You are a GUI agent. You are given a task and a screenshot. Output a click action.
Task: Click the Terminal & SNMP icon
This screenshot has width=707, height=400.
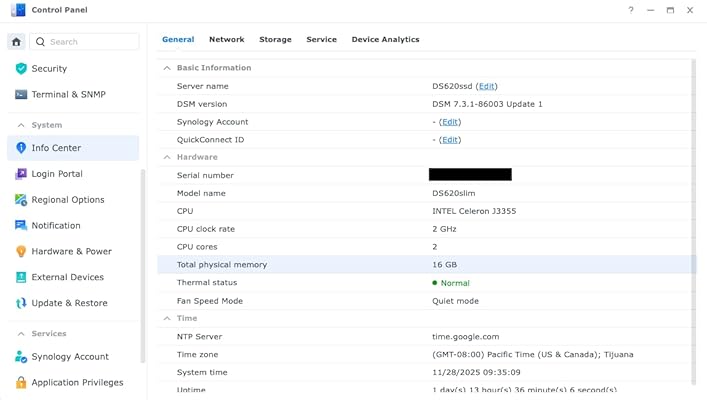point(21,95)
